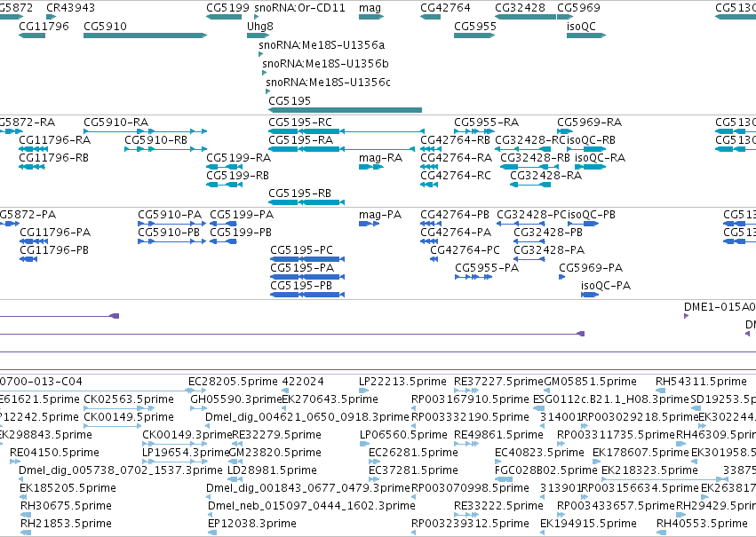The height and width of the screenshot is (537, 756).
Task: Select the CG5969-PA protein label
Action: pos(591,268)
